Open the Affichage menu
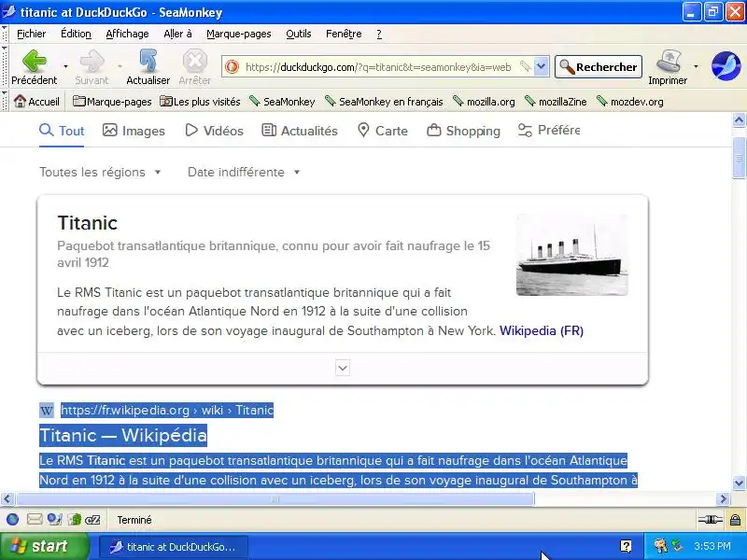Viewport: 747px width, 560px height. click(127, 34)
